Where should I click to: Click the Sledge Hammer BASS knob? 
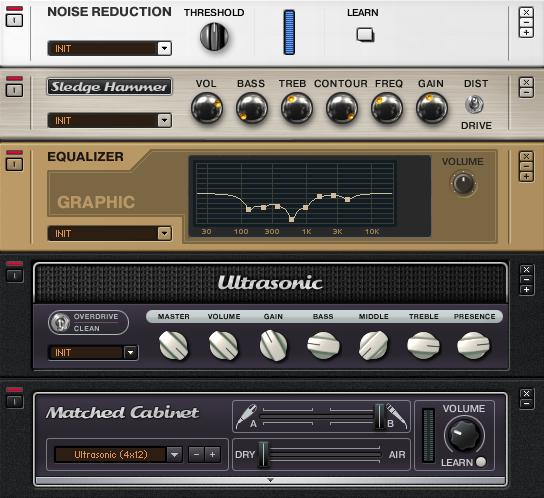tap(252, 108)
